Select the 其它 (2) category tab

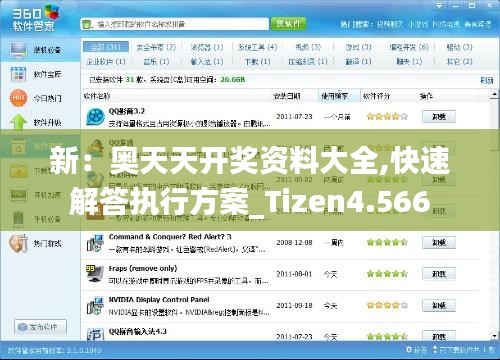tap(459, 62)
